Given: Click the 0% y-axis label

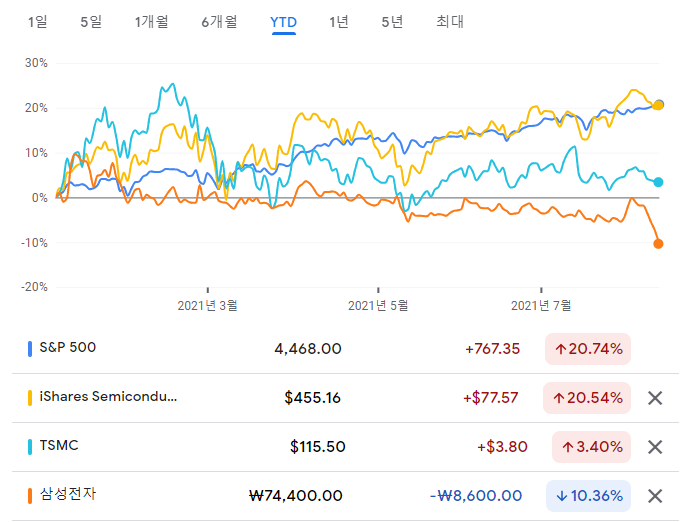Looking at the screenshot, I should click(40, 198).
